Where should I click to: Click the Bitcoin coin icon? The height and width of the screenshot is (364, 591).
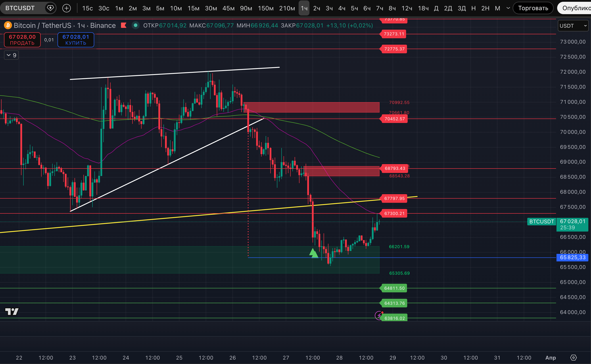click(8, 25)
